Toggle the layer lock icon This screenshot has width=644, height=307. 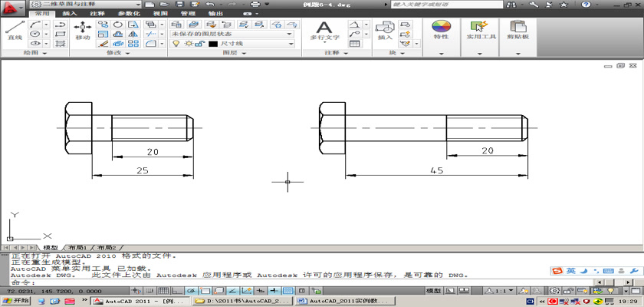(198, 44)
